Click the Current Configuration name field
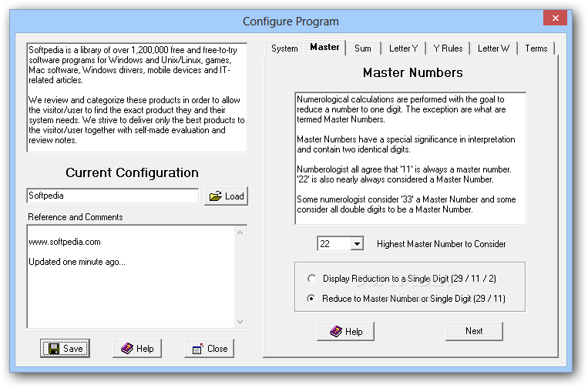Viewport: 588px width, 388px height. coord(113,196)
